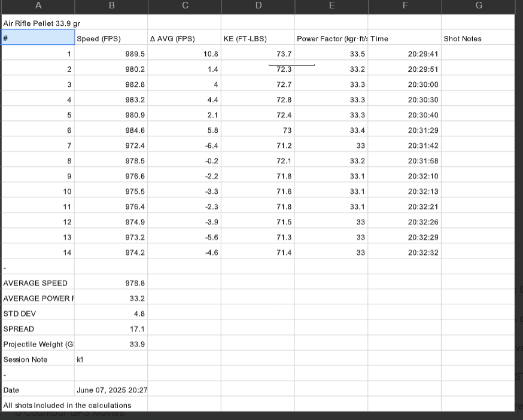Click the 'Shot Notes' header cell
Viewport: 523px width, 420px height.
click(478, 38)
